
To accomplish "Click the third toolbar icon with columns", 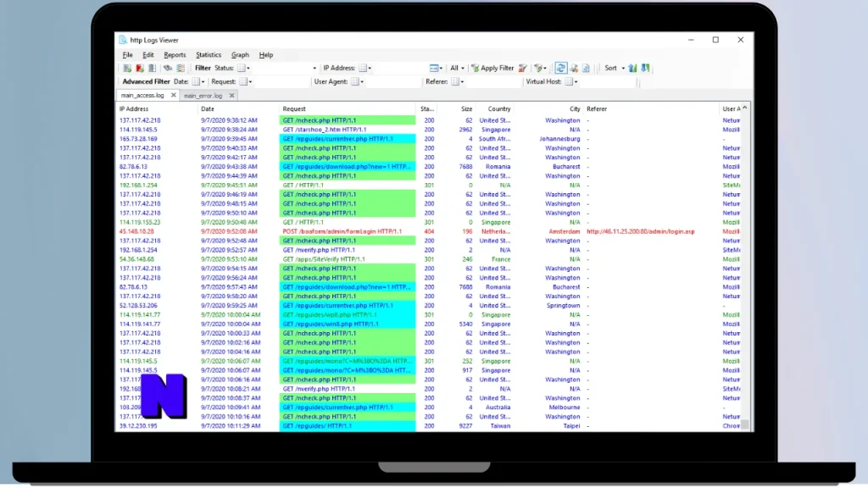I will 152,68.
